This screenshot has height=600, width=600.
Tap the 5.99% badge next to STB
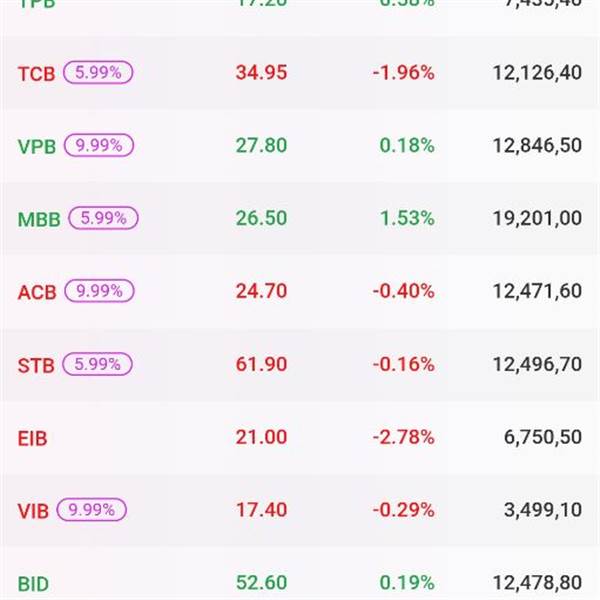(97, 364)
